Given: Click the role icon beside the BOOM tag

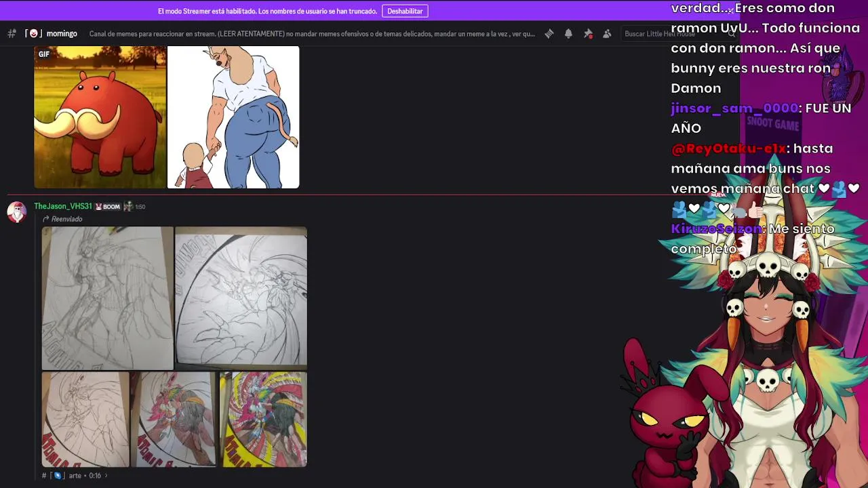Looking at the screenshot, I should (x=127, y=206).
